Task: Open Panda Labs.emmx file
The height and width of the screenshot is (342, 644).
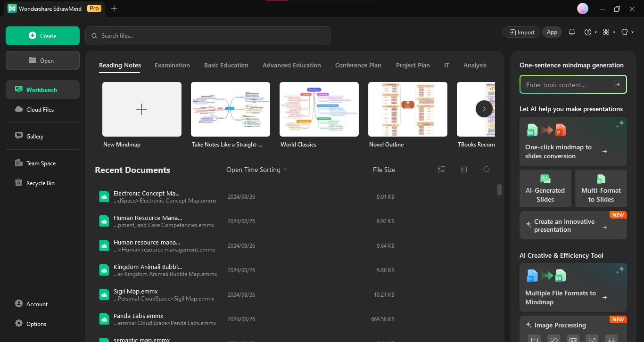Action: pyautogui.click(x=294, y=319)
